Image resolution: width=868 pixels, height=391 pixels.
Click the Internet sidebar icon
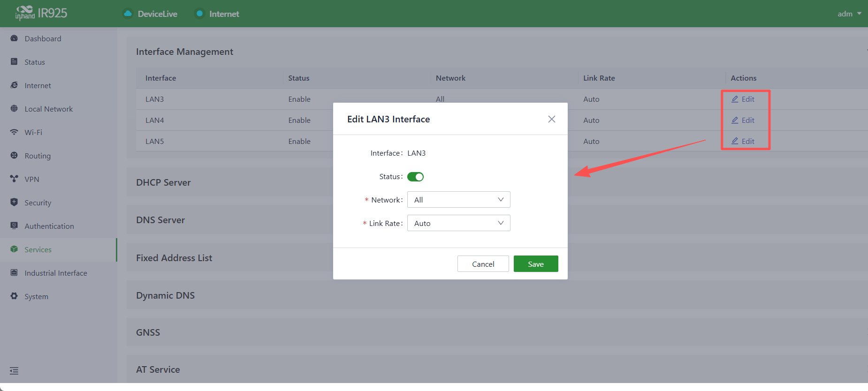(x=14, y=85)
